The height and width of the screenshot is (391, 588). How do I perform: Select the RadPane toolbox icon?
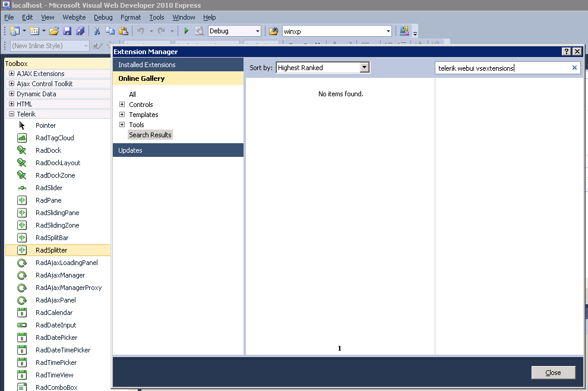(22, 200)
